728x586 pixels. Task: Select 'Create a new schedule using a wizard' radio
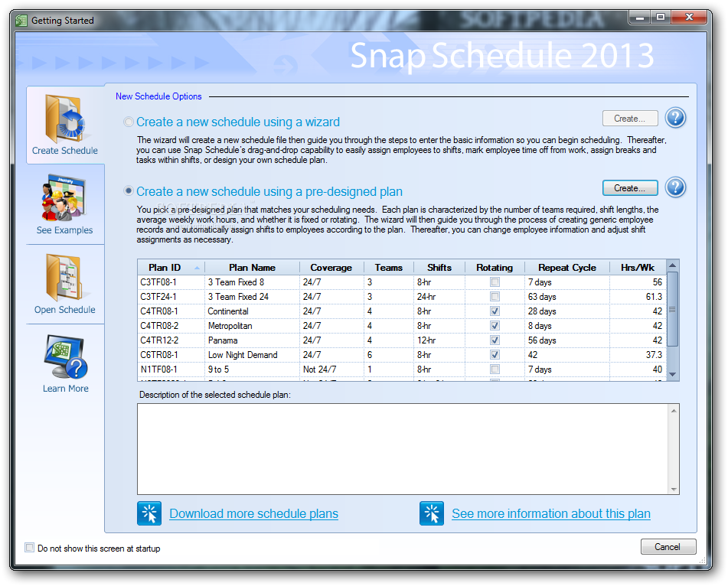tap(129, 122)
